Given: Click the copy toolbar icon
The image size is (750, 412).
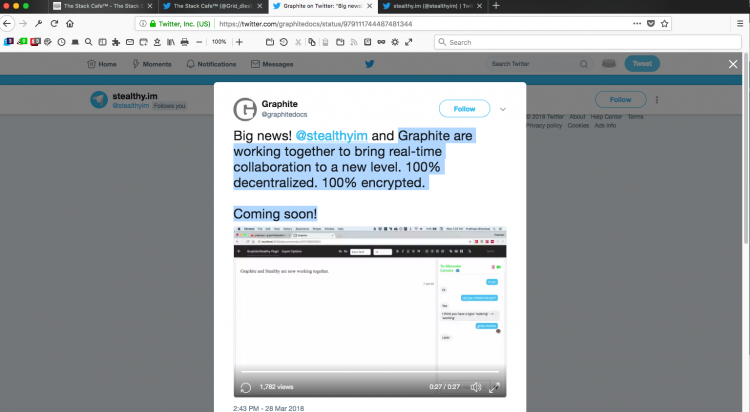Looking at the screenshot, I should [x=311, y=42].
